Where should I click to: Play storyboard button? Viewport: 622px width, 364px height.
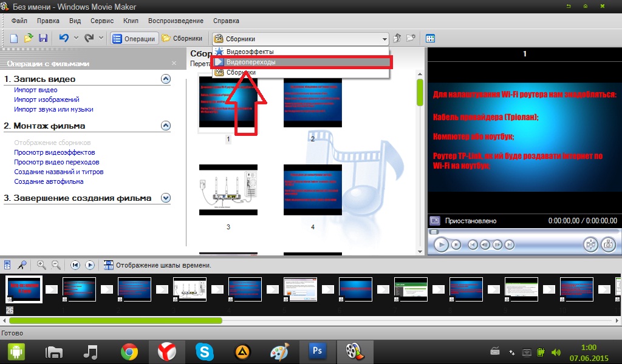pos(90,265)
